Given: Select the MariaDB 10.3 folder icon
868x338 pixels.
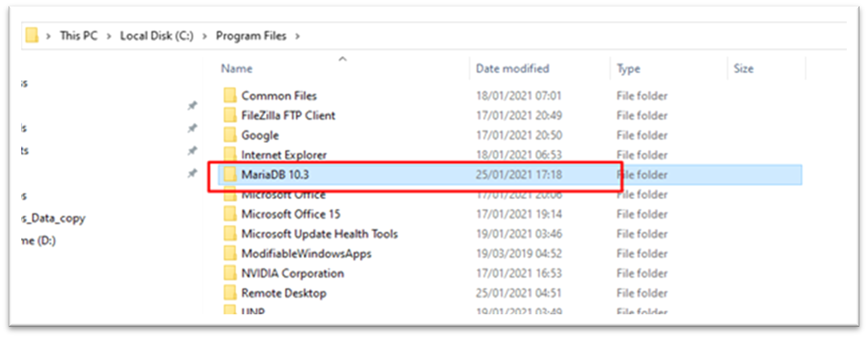Looking at the screenshot, I should point(230,174).
